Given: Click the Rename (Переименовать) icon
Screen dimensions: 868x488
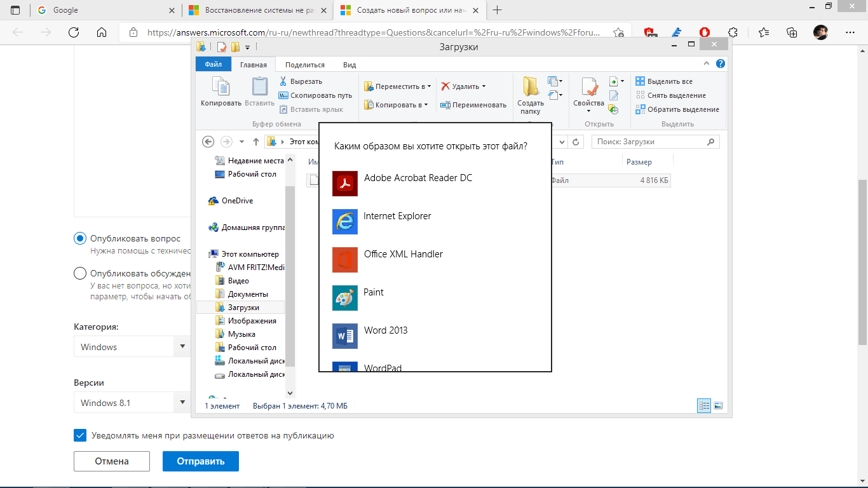Looking at the screenshot, I should coord(446,105).
